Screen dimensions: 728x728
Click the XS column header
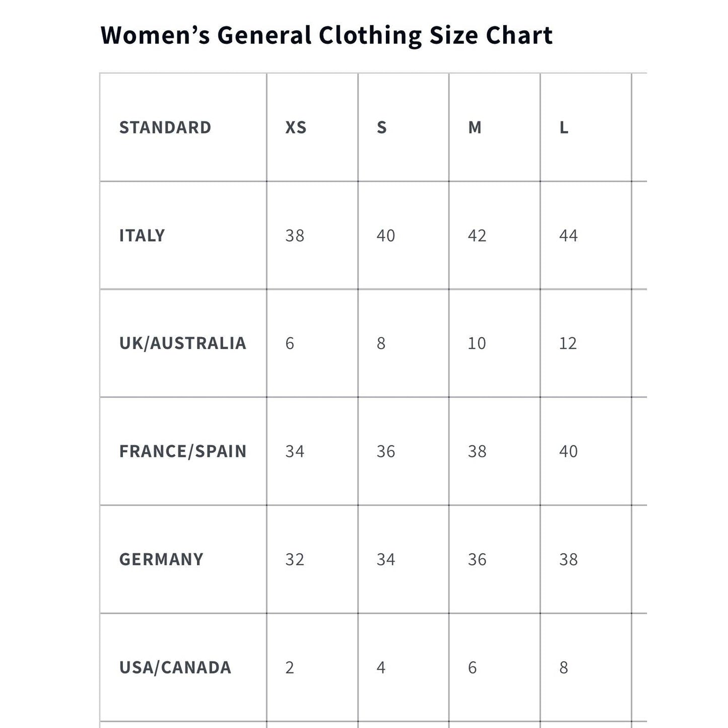tap(296, 127)
